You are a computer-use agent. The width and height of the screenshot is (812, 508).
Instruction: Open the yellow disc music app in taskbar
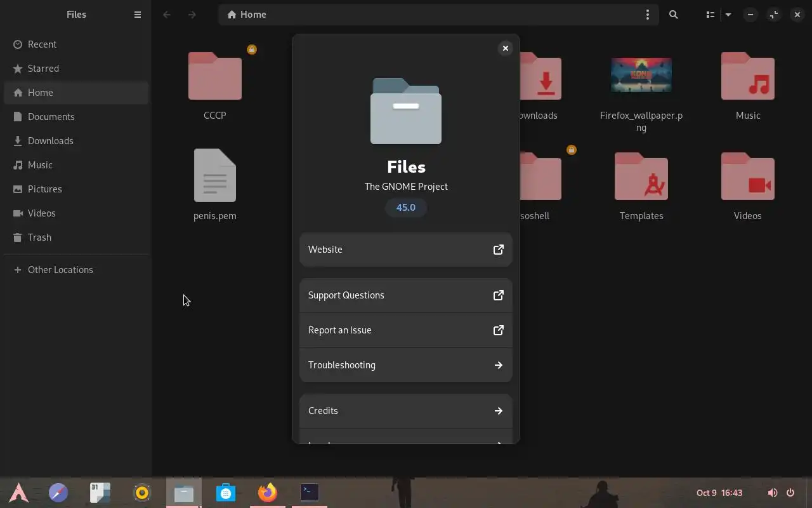click(x=142, y=492)
